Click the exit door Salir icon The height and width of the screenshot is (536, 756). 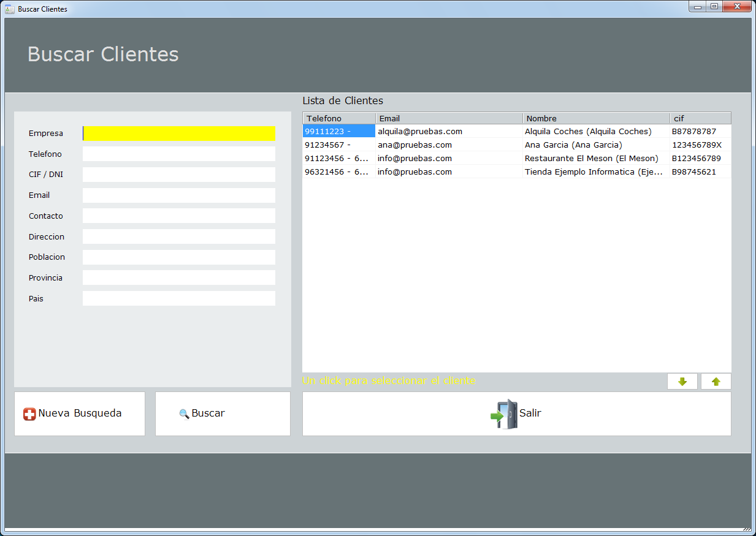(504, 414)
